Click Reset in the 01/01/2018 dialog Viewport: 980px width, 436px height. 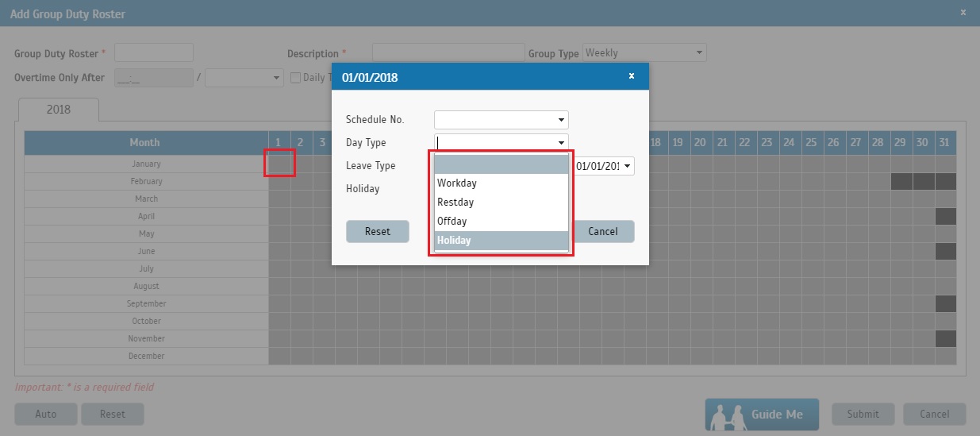click(378, 232)
